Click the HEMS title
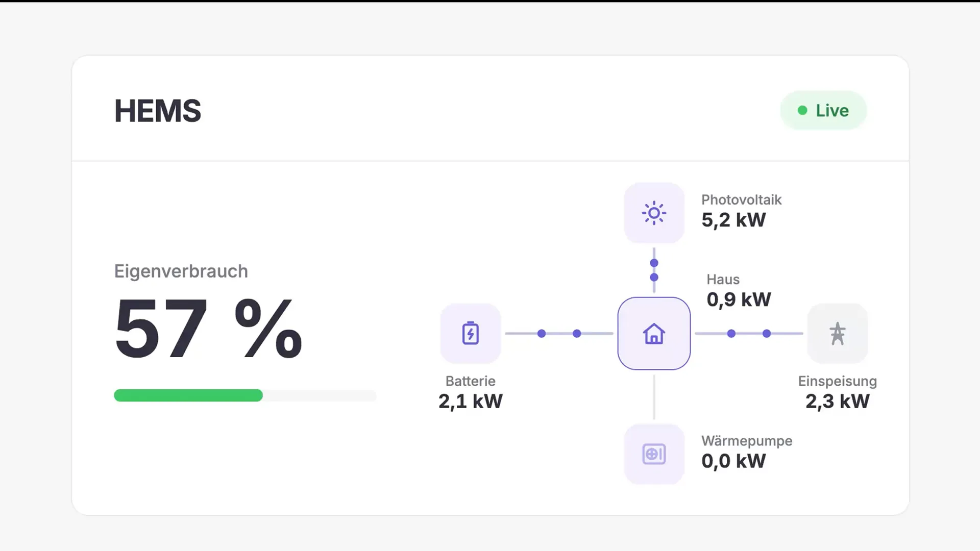980x551 pixels. (158, 111)
